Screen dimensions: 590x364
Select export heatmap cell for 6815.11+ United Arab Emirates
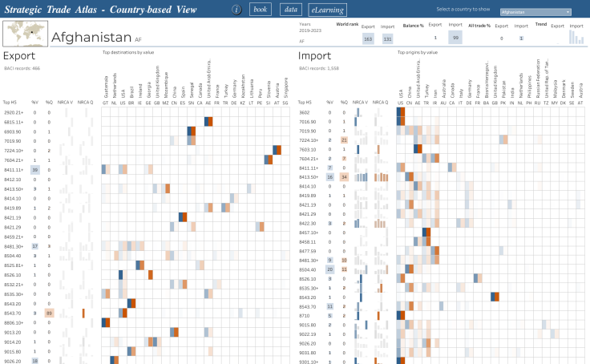208,121
